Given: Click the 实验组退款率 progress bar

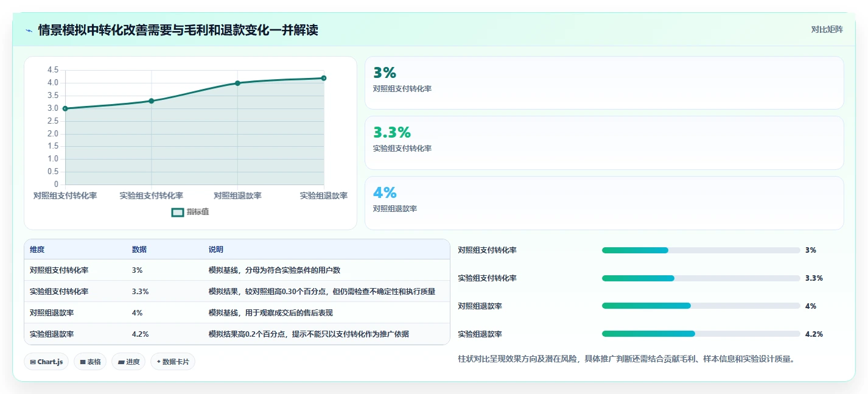Looking at the screenshot, I should click(x=701, y=334).
